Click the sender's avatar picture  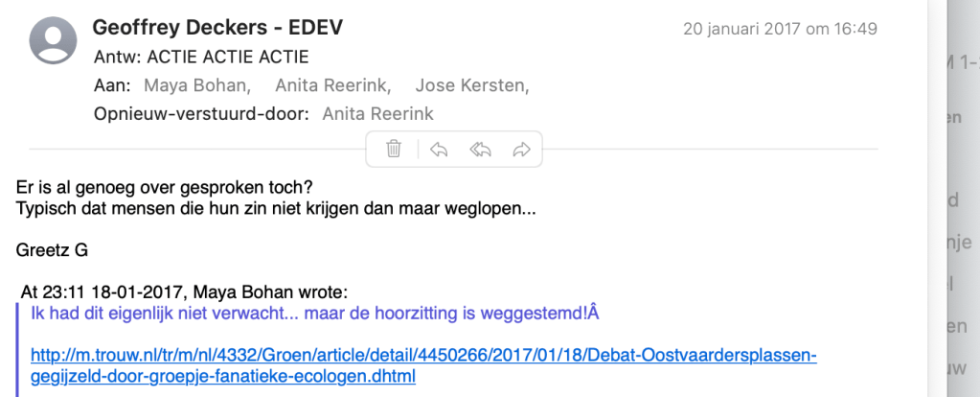(55, 41)
